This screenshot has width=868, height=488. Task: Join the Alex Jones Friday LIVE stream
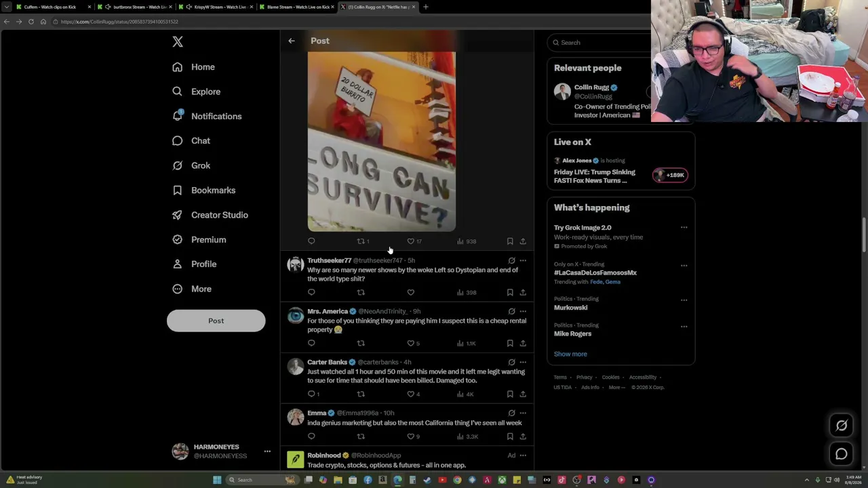[670, 175]
